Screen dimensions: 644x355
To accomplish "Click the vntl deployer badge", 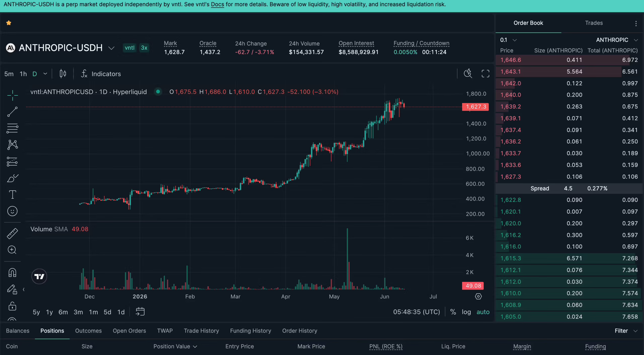I will tap(130, 48).
